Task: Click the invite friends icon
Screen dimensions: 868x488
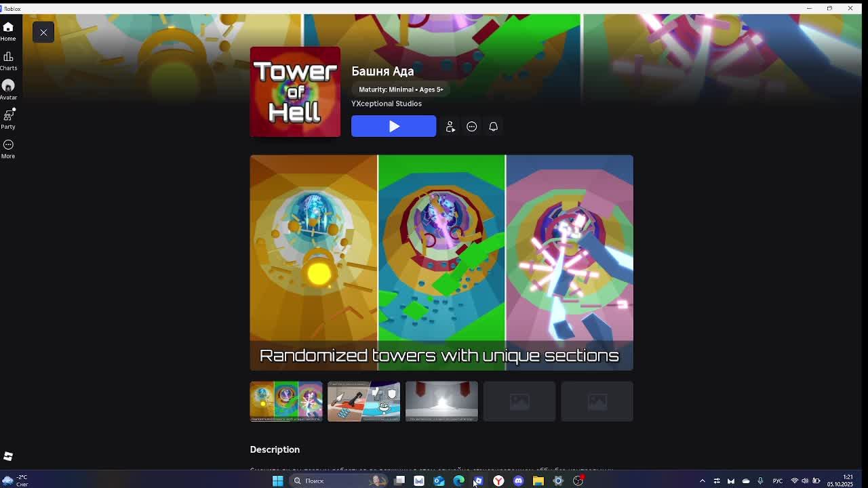Action: pyautogui.click(x=450, y=127)
